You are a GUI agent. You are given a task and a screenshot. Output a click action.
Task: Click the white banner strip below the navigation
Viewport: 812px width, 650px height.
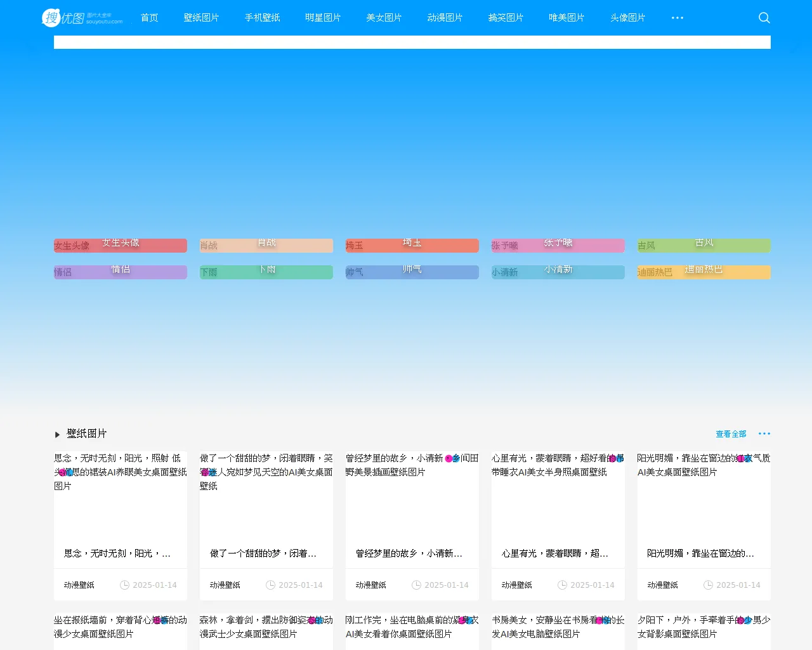click(x=412, y=42)
